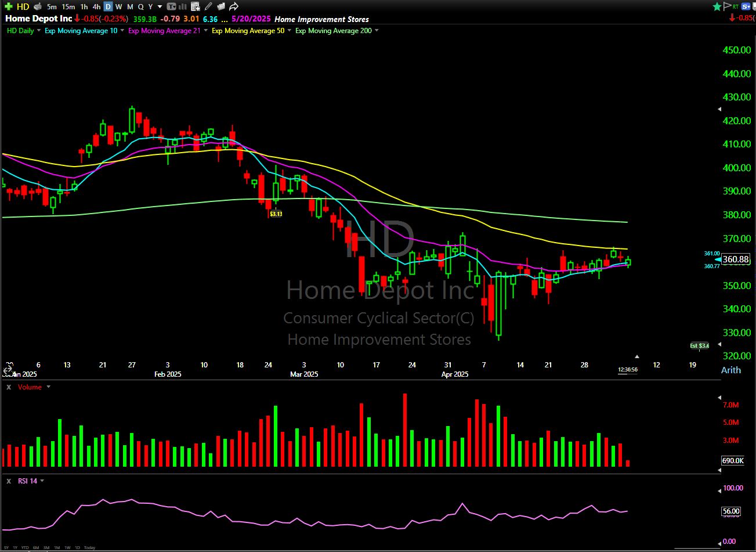Click the small triangle above the 12:36:56 clock
756x552 pixels.
pos(637,356)
